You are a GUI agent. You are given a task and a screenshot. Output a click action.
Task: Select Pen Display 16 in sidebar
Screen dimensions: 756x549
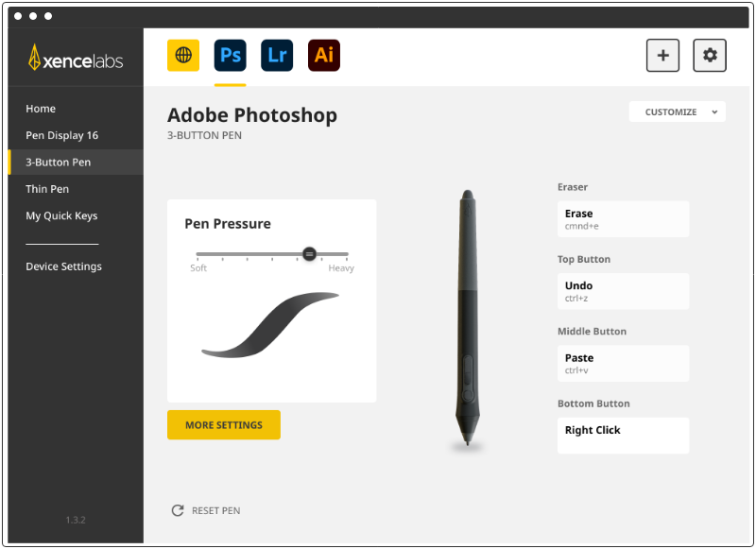tap(61, 135)
